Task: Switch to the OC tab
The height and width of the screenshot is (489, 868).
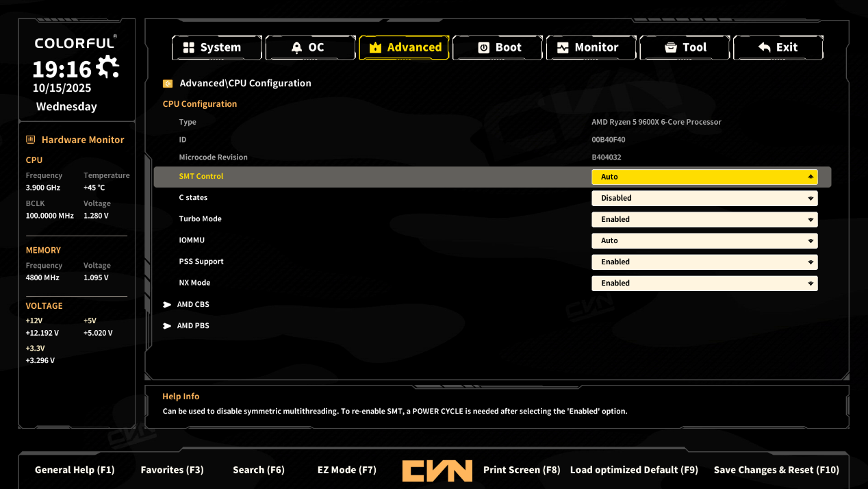Action: (x=310, y=47)
